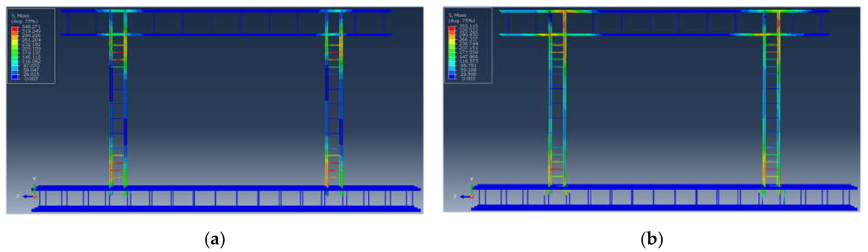
Task: Click the Y axis label of panel (a) triad
Action: (x=34, y=179)
